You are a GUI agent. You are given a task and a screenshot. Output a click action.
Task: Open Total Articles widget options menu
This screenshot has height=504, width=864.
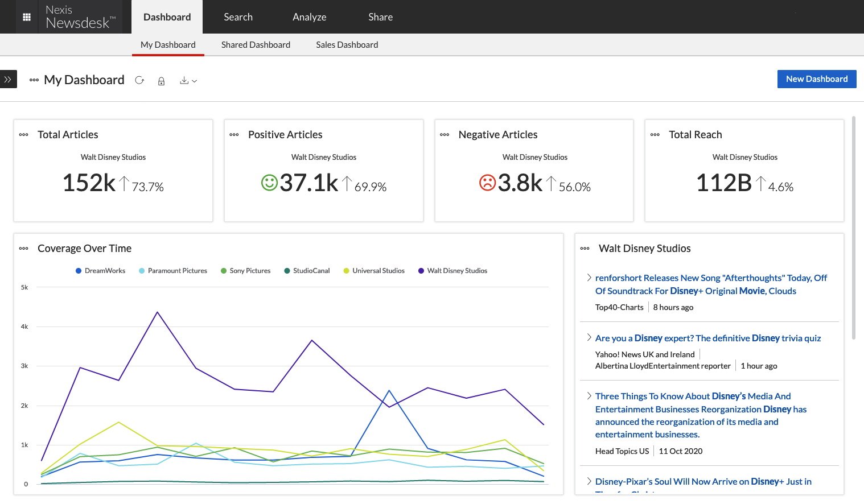[24, 135]
